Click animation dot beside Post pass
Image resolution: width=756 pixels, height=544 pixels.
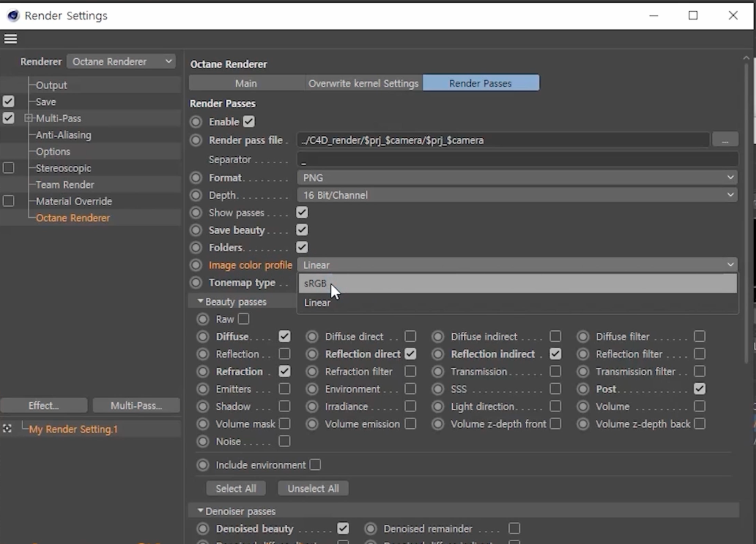coord(583,389)
